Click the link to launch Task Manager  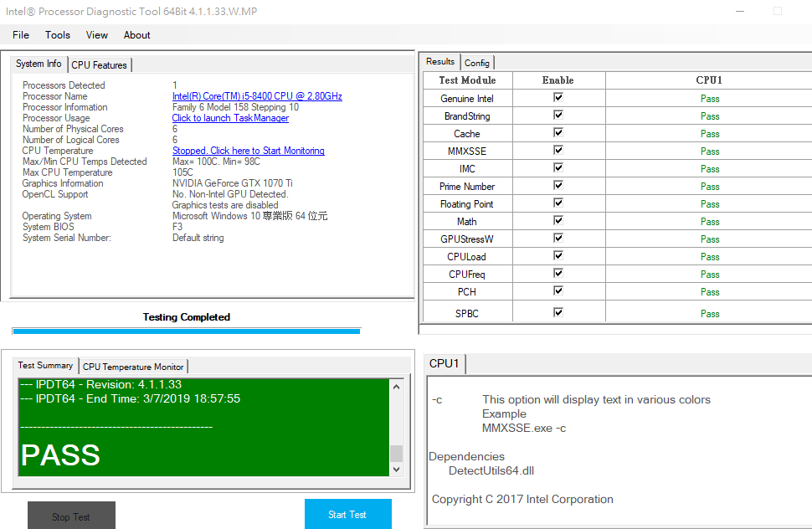(230, 118)
